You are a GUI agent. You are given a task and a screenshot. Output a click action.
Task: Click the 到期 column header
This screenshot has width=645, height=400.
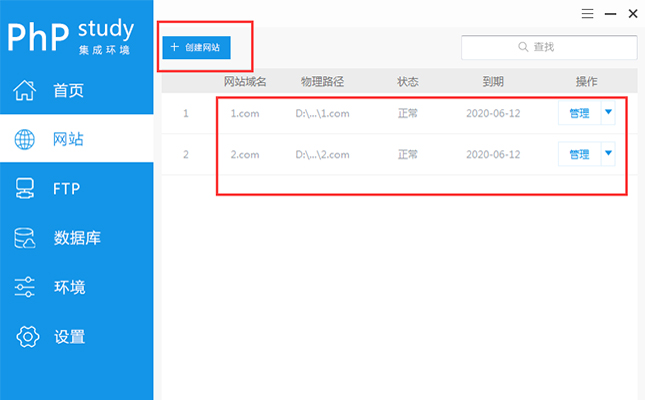493,81
